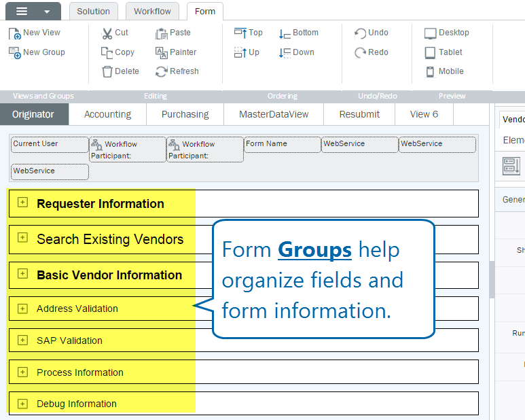Preview form in Desktop mode
Viewport: 525px width, 420px height.
click(x=447, y=33)
